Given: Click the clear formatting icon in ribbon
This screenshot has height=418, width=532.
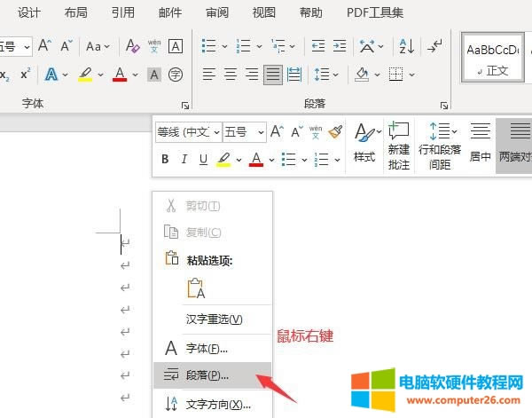Looking at the screenshot, I should (x=133, y=46).
